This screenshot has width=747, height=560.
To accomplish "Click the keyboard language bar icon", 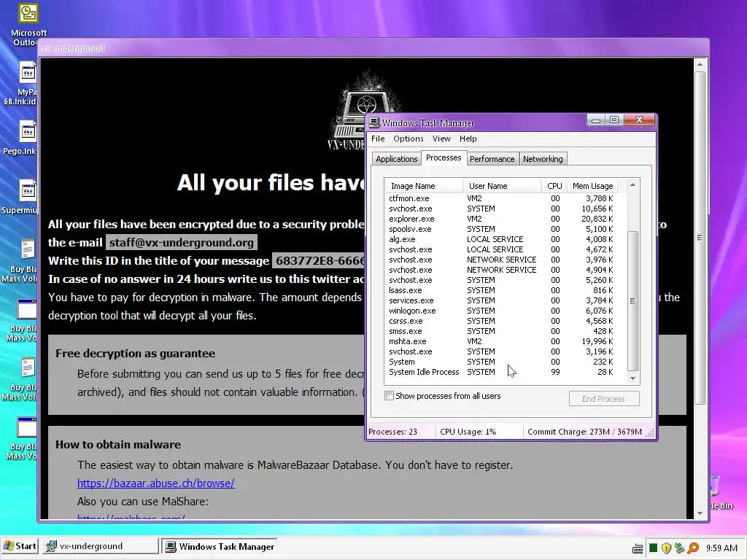I will coord(638,549).
